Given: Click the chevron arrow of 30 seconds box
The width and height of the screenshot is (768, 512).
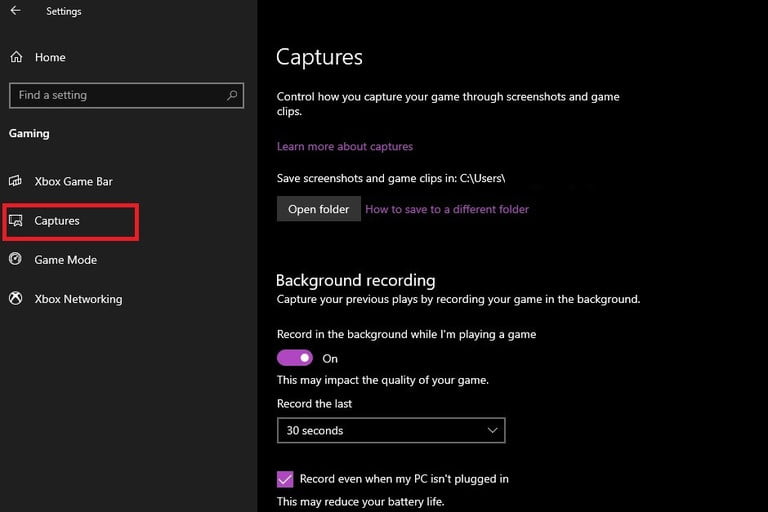Looking at the screenshot, I should (x=492, y=430).
